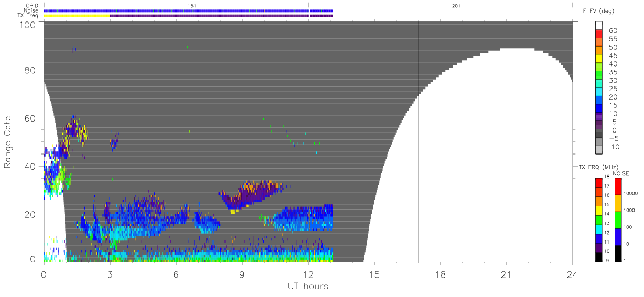
Task: Select the orange segment of NOISE color bar
Action: [x=618, y=203]
